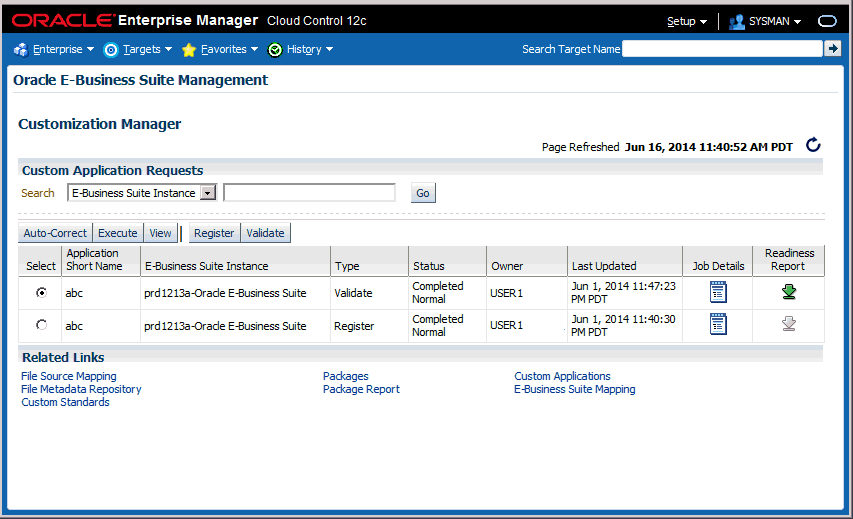Viewport: 853px width, 519px height.
Task: Click 'Jun 1, 2014 11:47:23 PM PDT' cell
Action: click(623, 293)
